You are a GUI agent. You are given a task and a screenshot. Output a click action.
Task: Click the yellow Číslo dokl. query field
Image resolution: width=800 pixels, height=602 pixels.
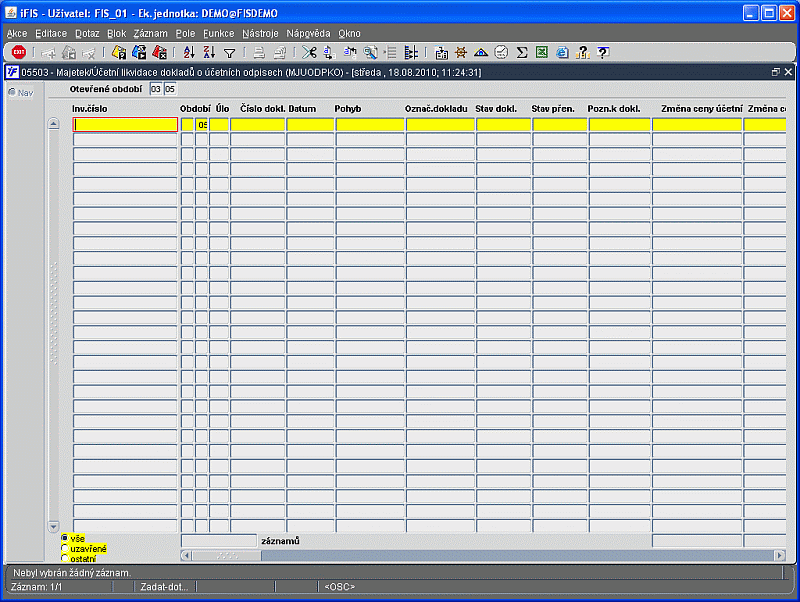(257, 124)
